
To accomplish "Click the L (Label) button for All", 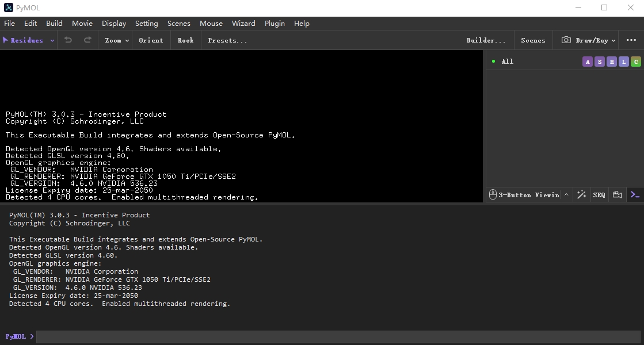I will click(624, 62).
